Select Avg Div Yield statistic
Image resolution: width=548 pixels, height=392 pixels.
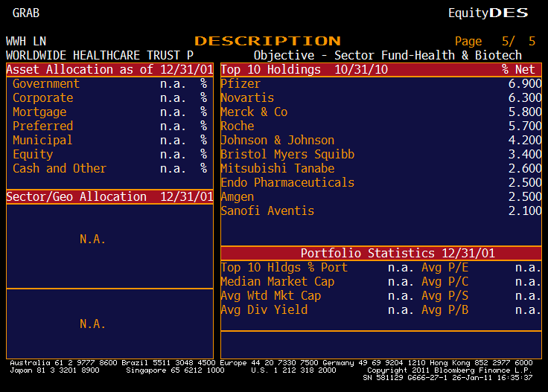264,309
